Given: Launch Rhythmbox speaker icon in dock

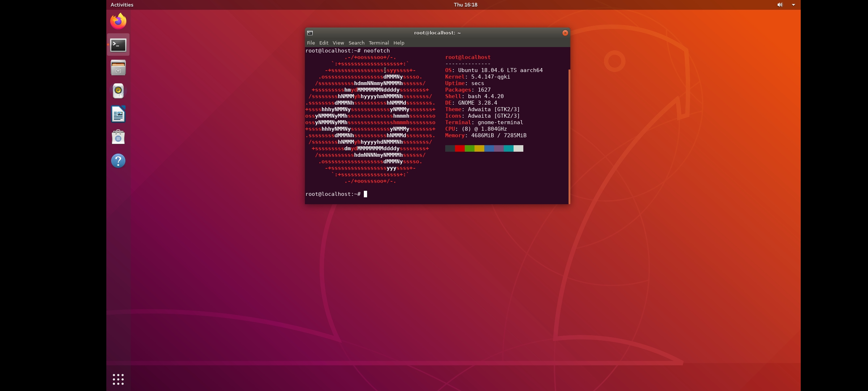Looking at the screenshot, I should pyautogui.click(x=118, y=91).
